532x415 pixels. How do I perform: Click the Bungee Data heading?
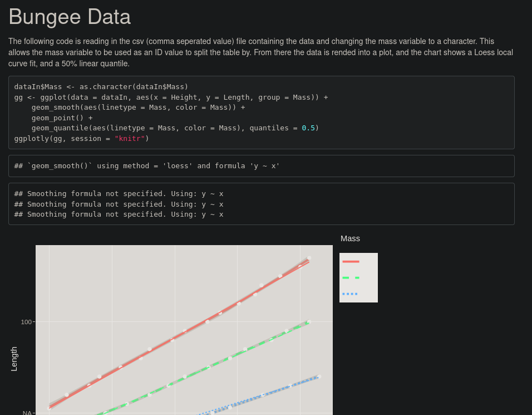click(70, 17)
